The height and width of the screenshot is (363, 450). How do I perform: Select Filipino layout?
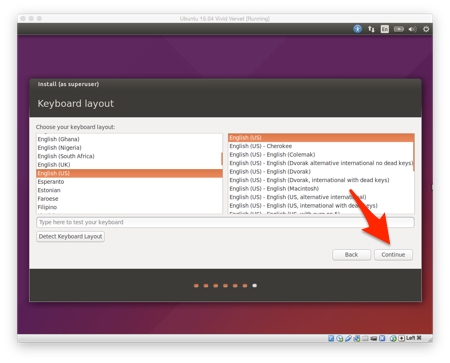(x=129, y=207)
